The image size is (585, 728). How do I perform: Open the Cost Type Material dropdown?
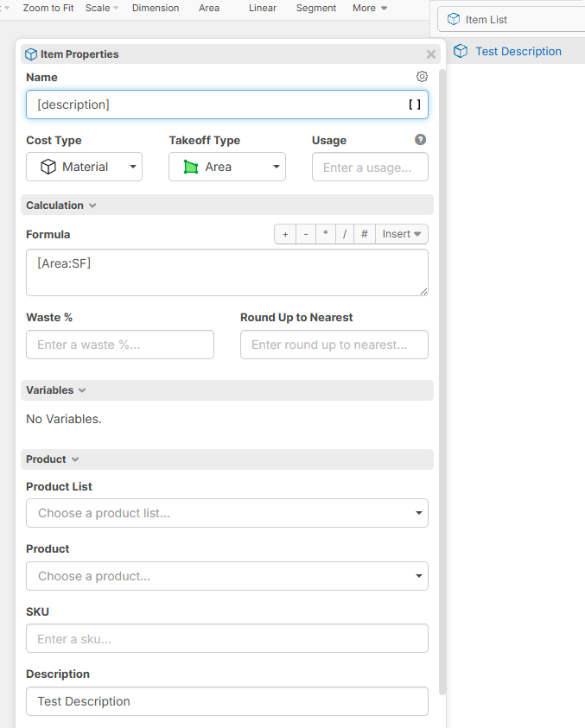coord(84,167)
